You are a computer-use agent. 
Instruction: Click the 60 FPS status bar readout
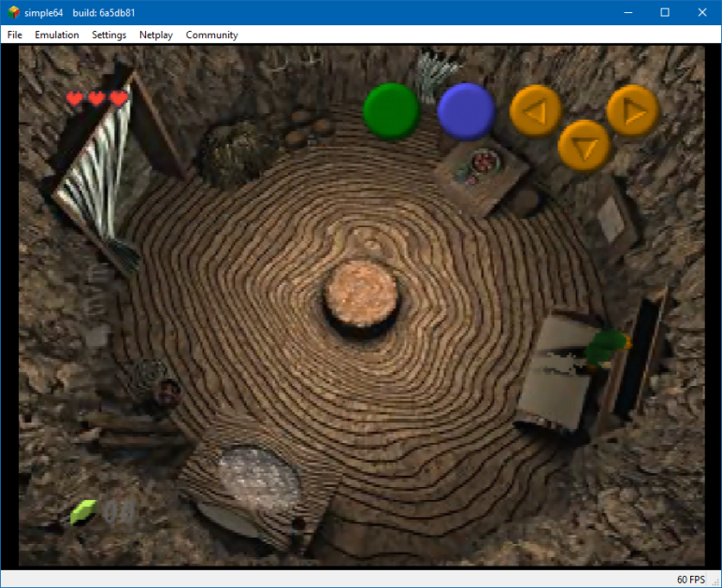691,580
